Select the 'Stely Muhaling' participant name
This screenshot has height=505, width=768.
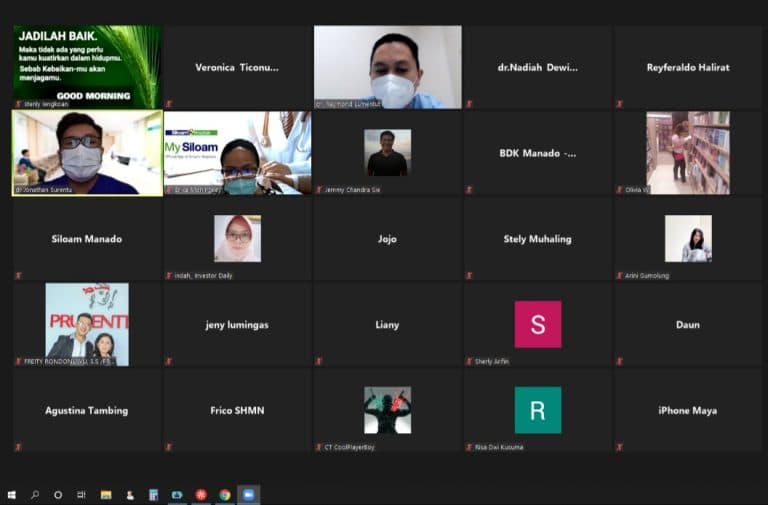tap(538, 239)
